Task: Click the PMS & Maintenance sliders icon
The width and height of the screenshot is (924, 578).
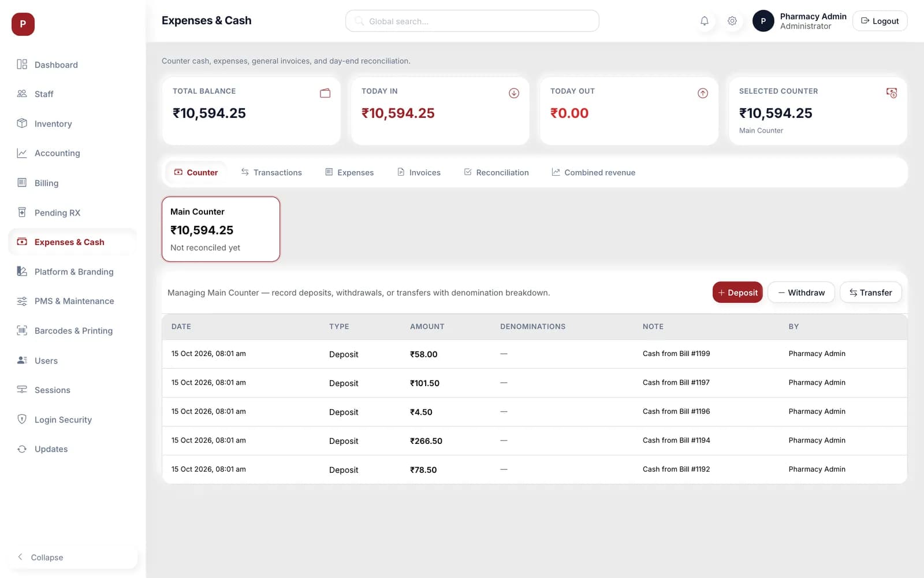Action: pos(22,301)
